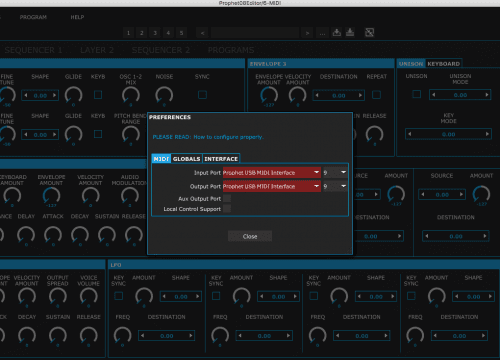This screenshot has height=360, width=500.
Task: Click Envelope 3 DESTINATION right arrow
Action: (x=360, y=95)
